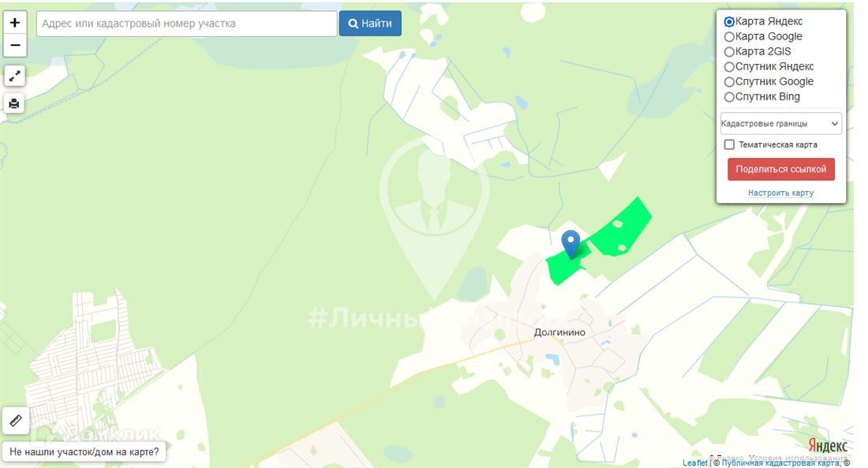The image size is (868, 468).
Task: Click the address or cadastral number field
Action: click(186, 24)
